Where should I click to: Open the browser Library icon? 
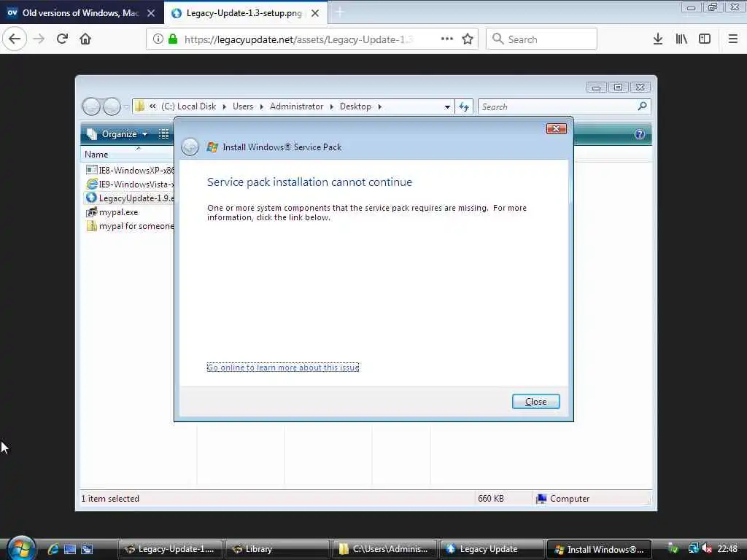point(681,39)
